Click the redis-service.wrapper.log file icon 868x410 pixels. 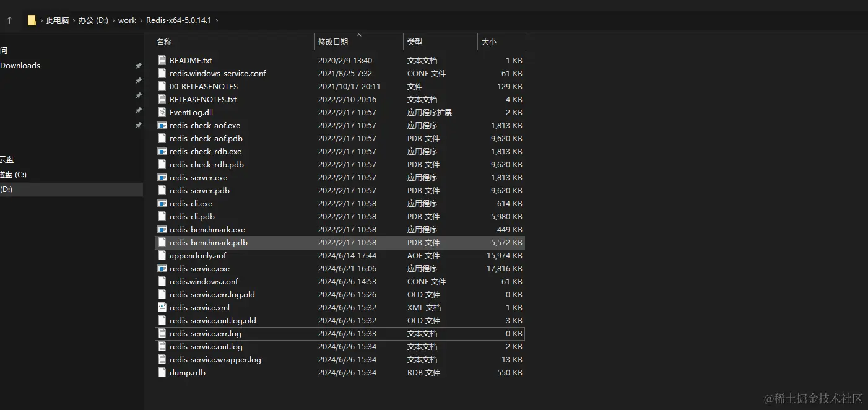[x=162, y=359]
